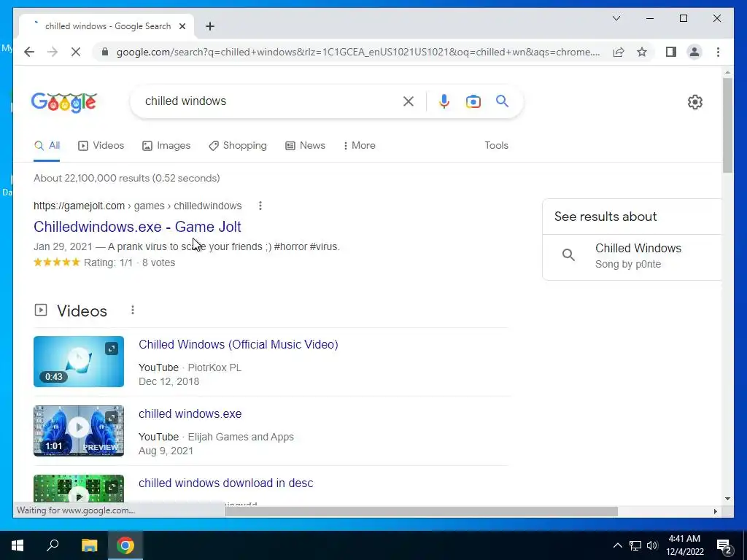Click the vertical page scrollbar

point(727,125)
